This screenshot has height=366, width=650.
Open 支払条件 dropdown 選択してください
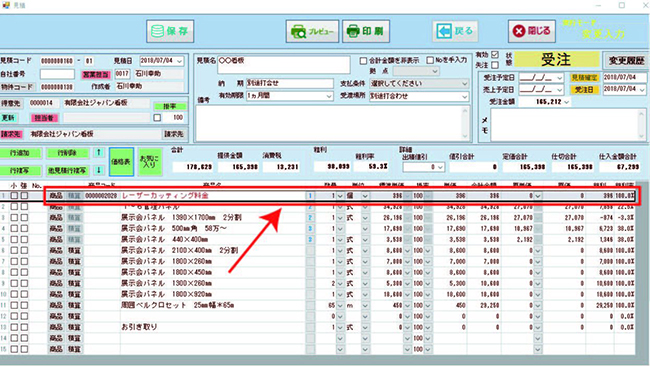point(464,84)
